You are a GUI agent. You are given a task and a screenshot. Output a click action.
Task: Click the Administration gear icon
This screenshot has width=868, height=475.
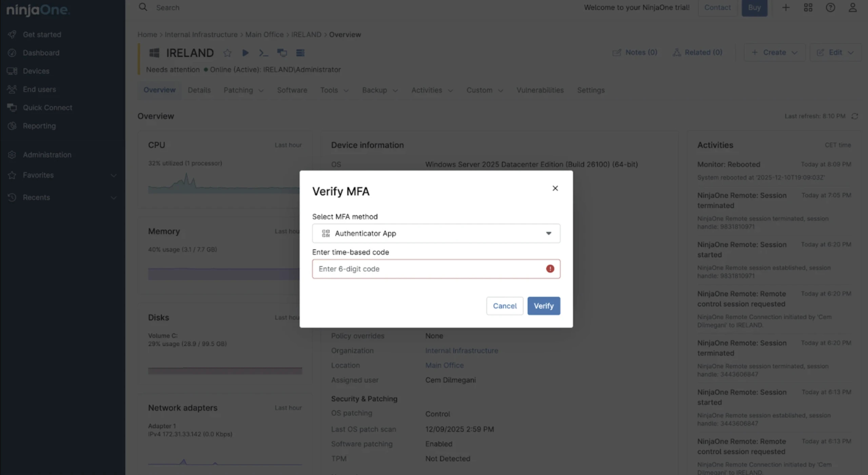[x=12, y=155]
